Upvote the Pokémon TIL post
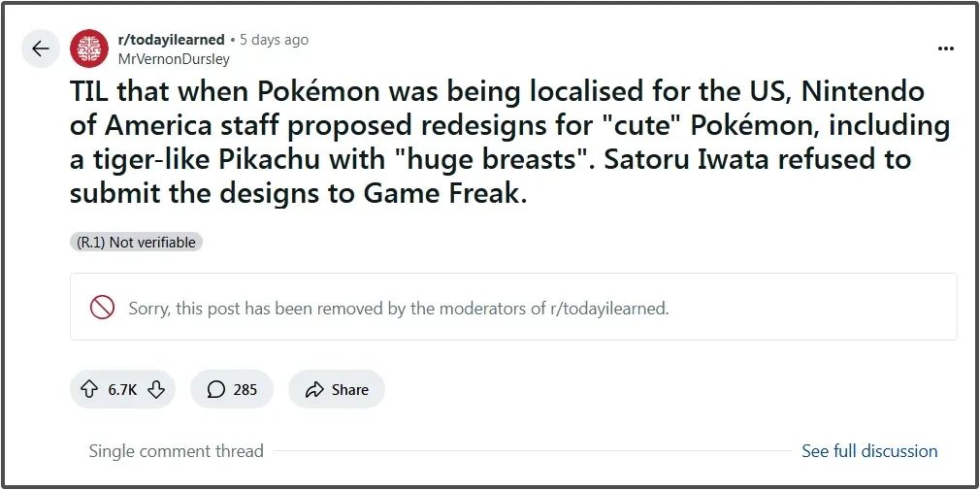This screenshot has height=490, width=980. pyautogui.click(x=89, y=389)
